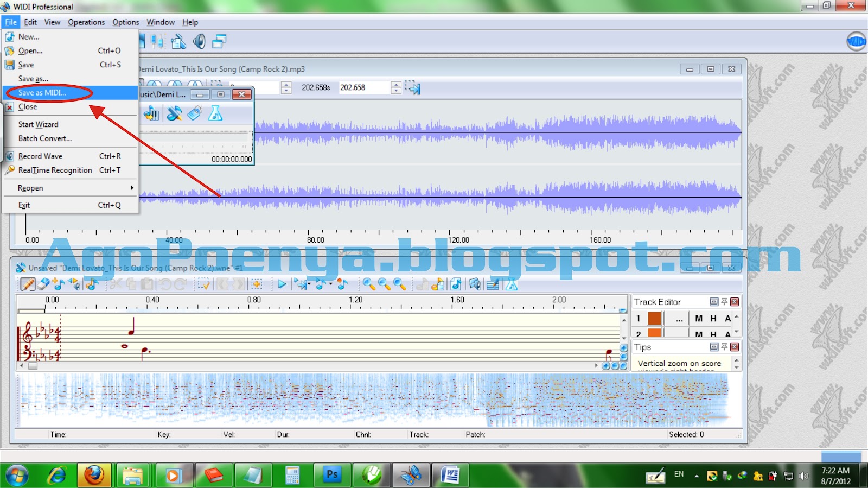Click the stepper beside the 202.658 field
The width and height of the screenshot is (868, 488).
click(x=396, y=87)
